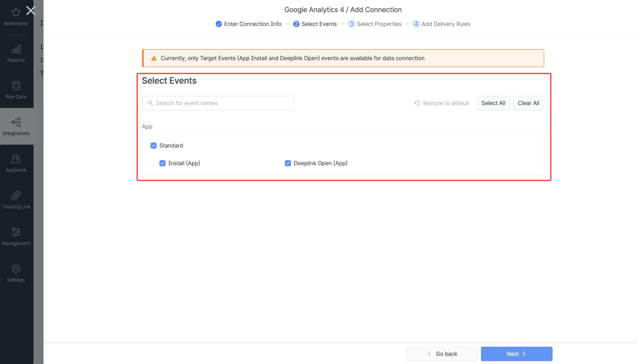Click the Go back button
The height and width of the screenshot is (364, 637).
(x=442, y=354)
